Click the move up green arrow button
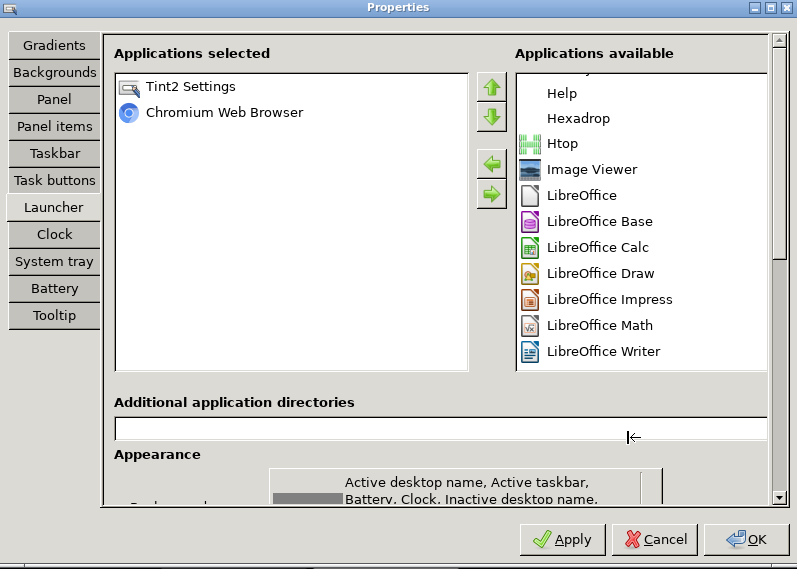The image size is (797, 569). click(492, 87)
